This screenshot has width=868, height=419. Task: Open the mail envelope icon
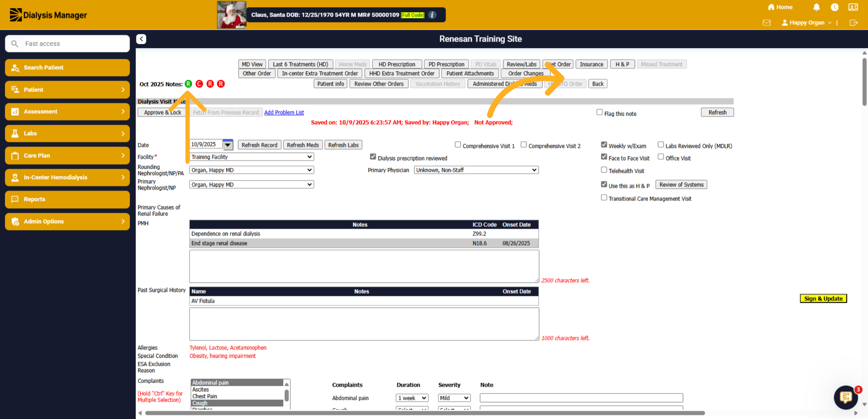coord(766,23)
